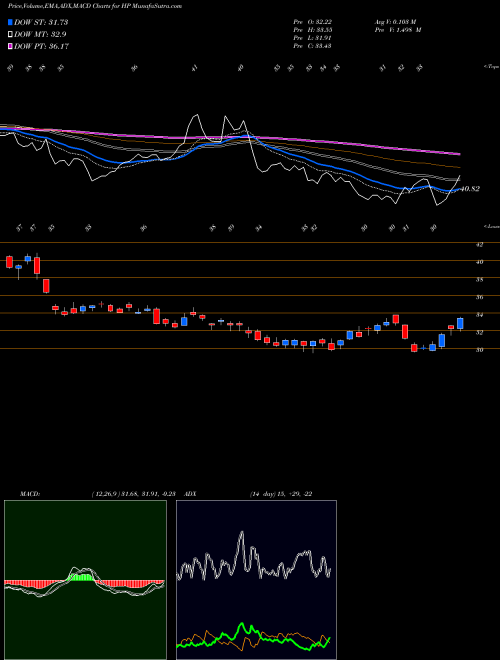
Task: Click the first red candlestick on the left
Action: (9, 261)
